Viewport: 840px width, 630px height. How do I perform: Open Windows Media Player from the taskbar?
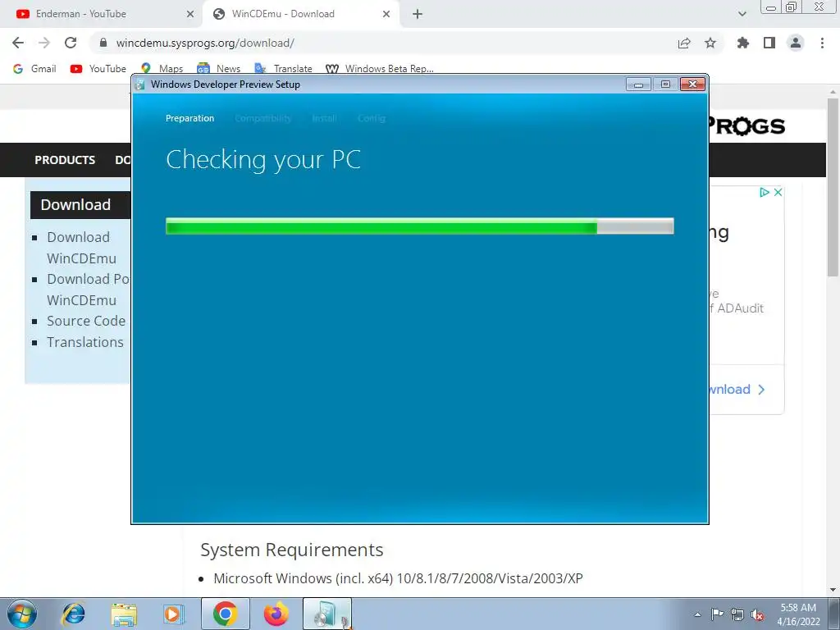pos(174,614)
